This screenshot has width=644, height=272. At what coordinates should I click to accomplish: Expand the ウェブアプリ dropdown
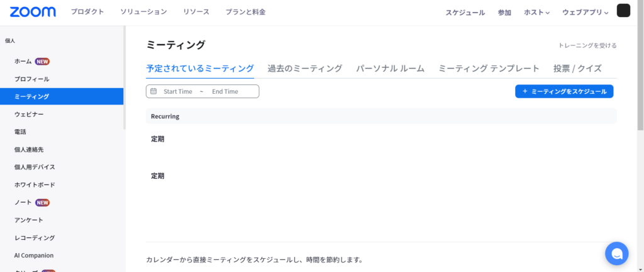click(585, 13)
